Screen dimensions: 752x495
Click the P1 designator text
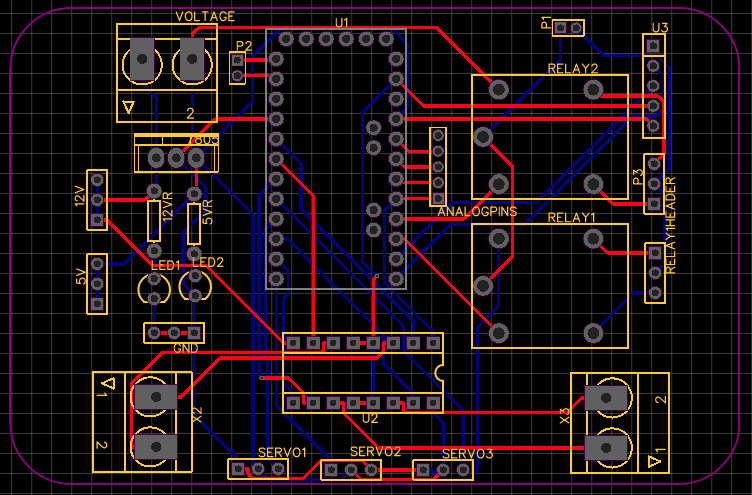[546, 23]
